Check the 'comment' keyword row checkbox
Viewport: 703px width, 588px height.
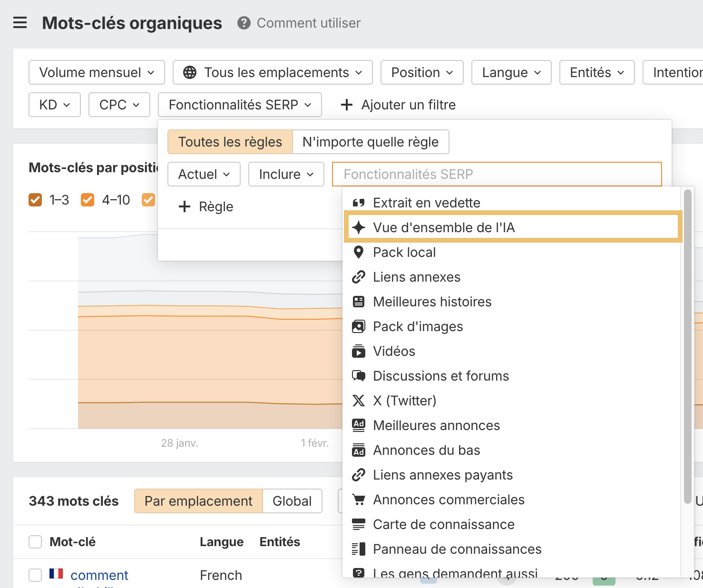35,575
